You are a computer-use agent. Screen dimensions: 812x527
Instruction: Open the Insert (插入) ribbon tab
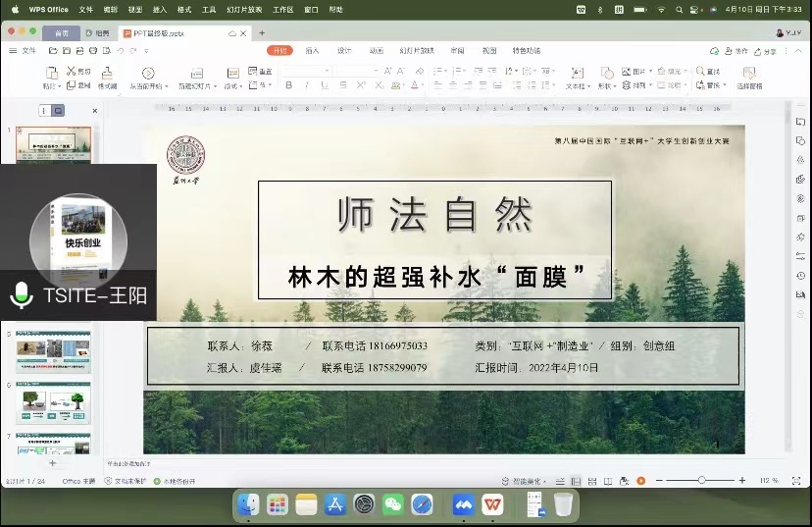(312, 50)
